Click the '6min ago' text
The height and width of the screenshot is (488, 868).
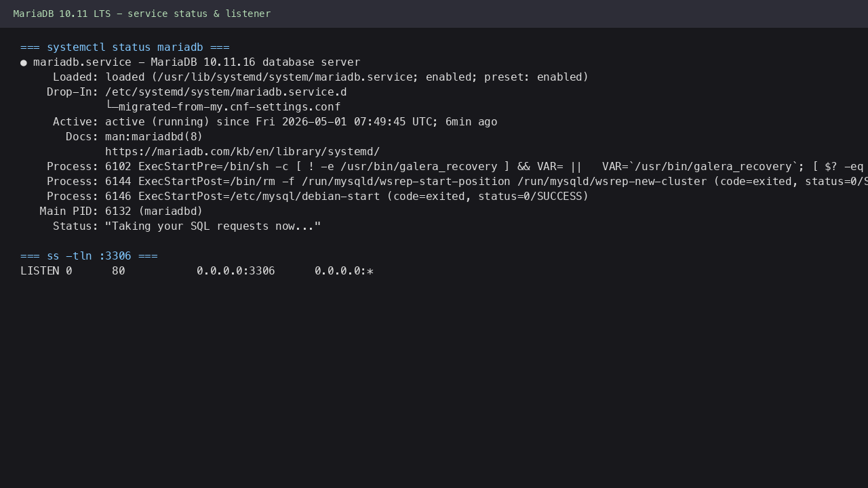[471, 122]
